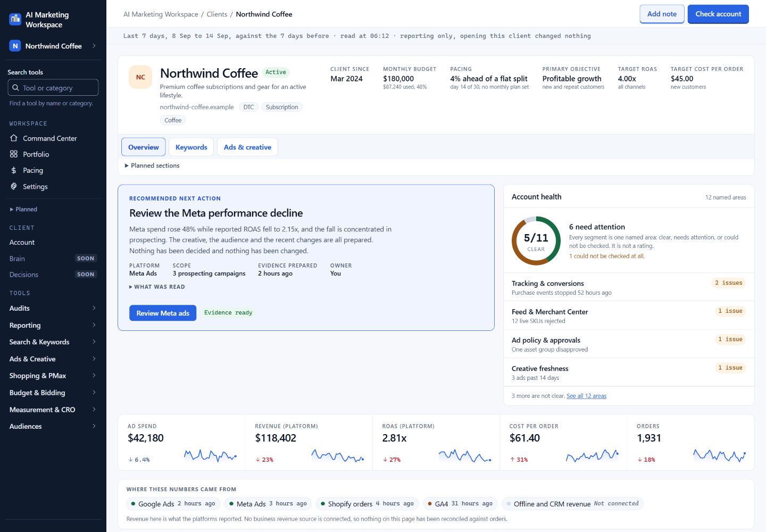Image resolution: width=766 pixels, height=532 pixels.
Task: Click the Google Ads source chip
Action: 173,503
